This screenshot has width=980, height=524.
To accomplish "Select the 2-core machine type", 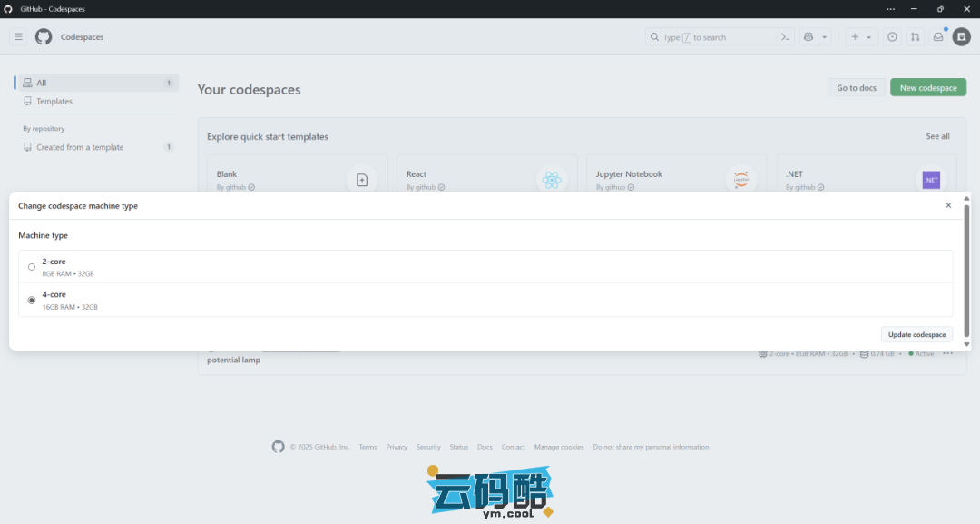I will (x=32, y=267).
